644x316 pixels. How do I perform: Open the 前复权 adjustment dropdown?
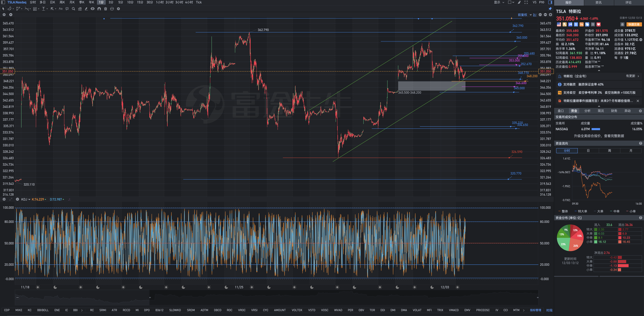pos(525,15)
